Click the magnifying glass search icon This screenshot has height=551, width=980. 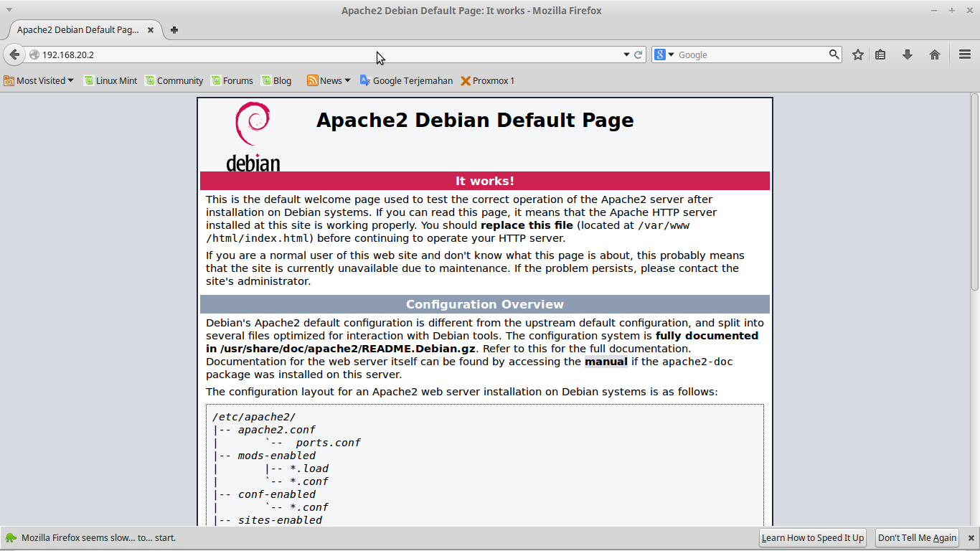[x=834, y=55]
